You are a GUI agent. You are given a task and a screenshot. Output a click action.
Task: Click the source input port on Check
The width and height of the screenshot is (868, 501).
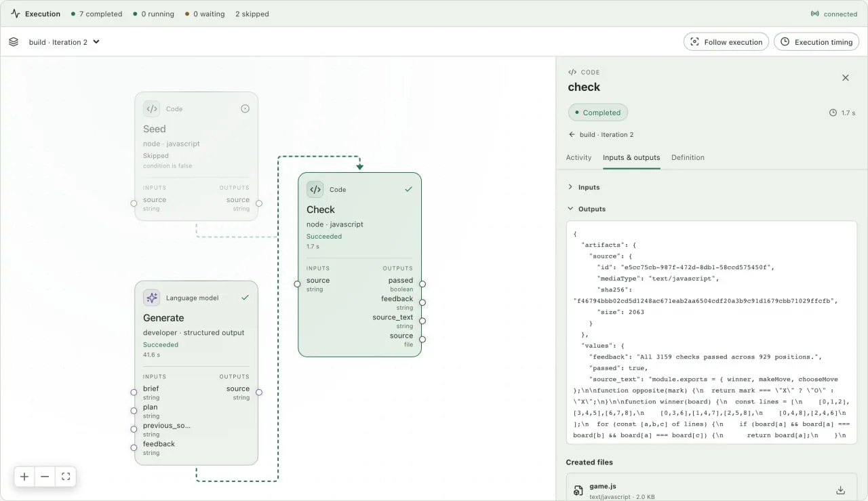pyautogui.click(x=297, y=284)
